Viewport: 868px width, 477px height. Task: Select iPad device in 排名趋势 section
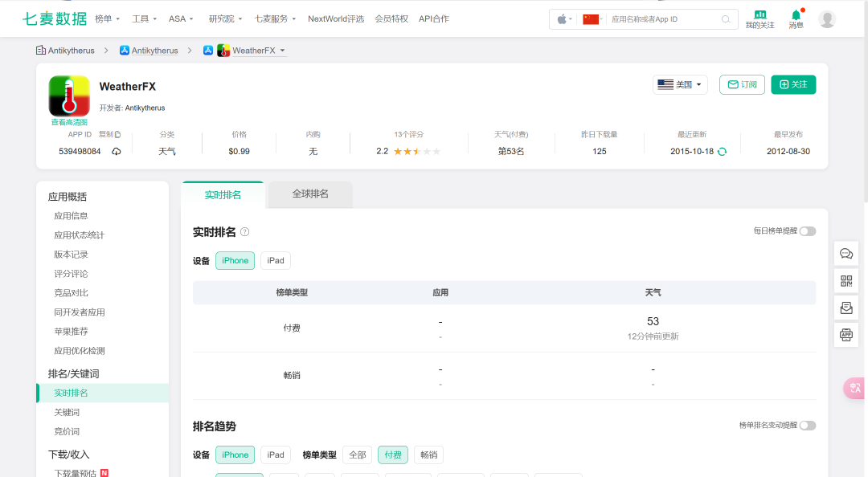click(x=276, y=455)
